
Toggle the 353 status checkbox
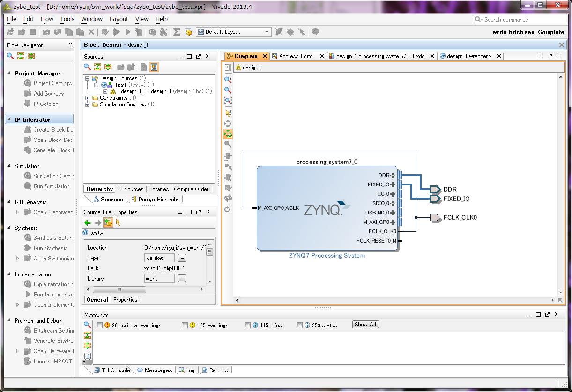[299, 325]
